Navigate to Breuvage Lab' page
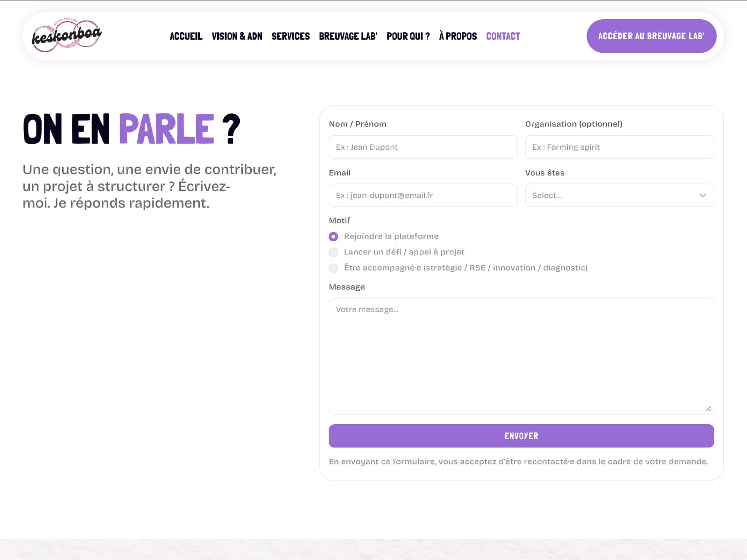This screenshot has width=747, height=560. [348, 36]
